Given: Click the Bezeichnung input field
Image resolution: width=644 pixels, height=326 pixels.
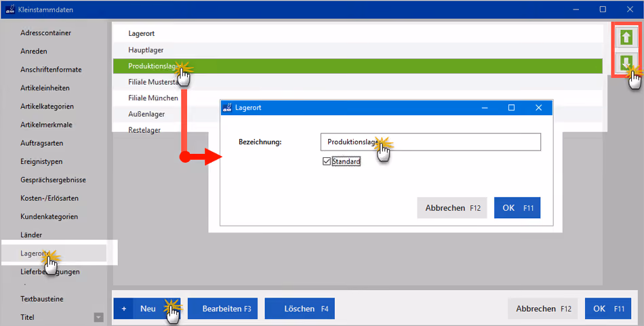Looking at the screenshot, I should (x=430, y=142).
